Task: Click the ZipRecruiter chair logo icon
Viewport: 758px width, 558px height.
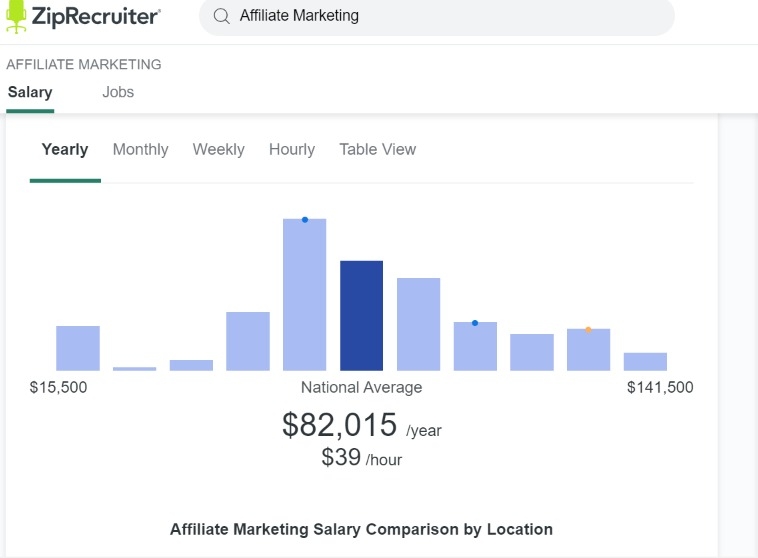Action: [17, 17]
